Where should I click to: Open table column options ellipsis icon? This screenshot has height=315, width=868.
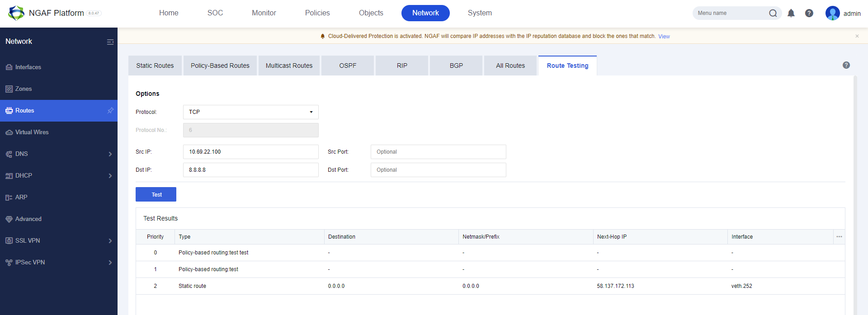pos(839,237)
